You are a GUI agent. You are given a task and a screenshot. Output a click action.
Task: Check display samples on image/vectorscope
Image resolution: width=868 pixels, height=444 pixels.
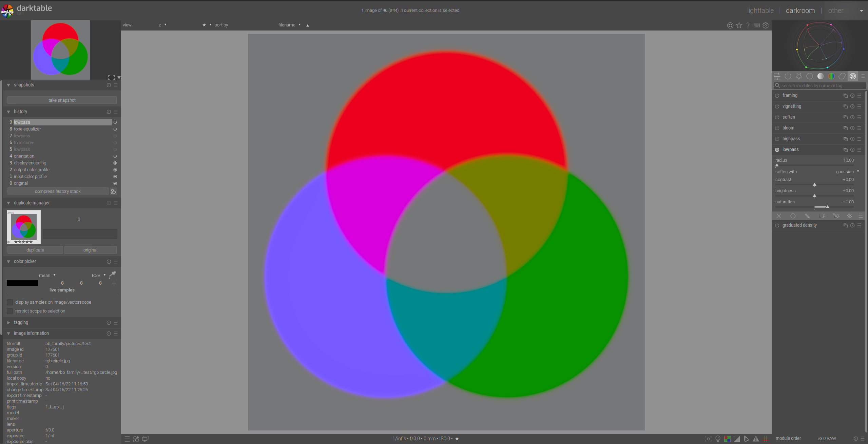10,302
